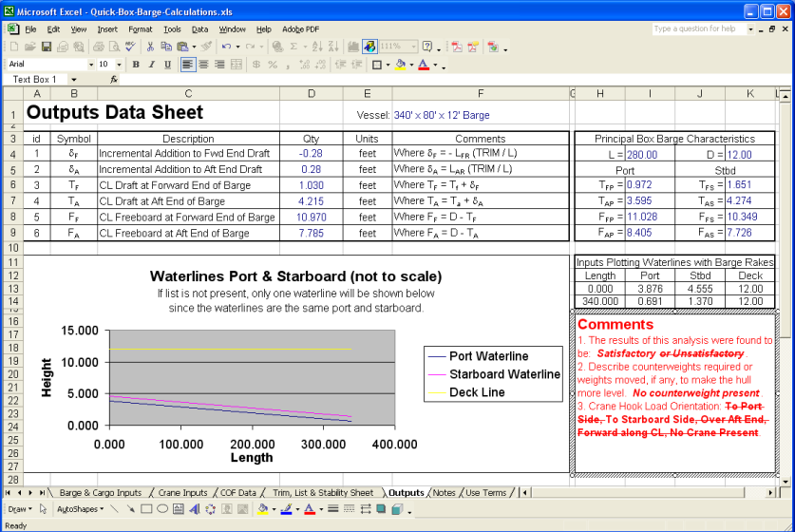This screenshot has height=532, width=795.
Task: Select the Oval tool in Drawing toolbar
Action: click(x=162, y=509)
